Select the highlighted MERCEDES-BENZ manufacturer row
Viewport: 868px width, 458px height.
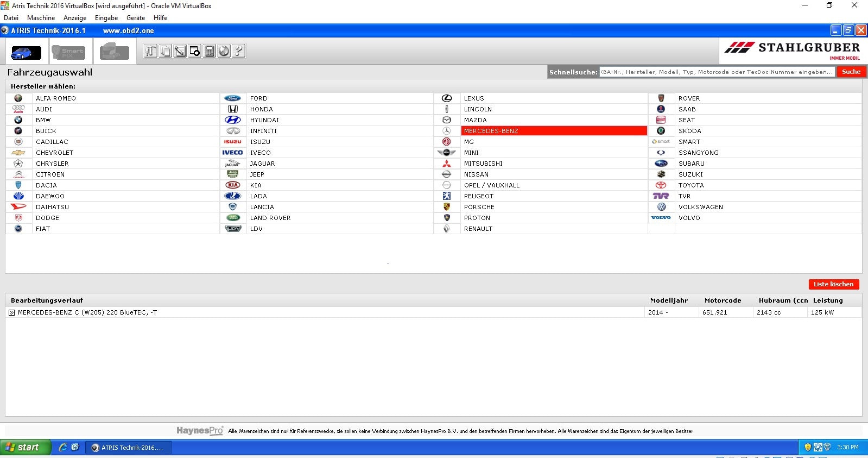pos(553,131)
